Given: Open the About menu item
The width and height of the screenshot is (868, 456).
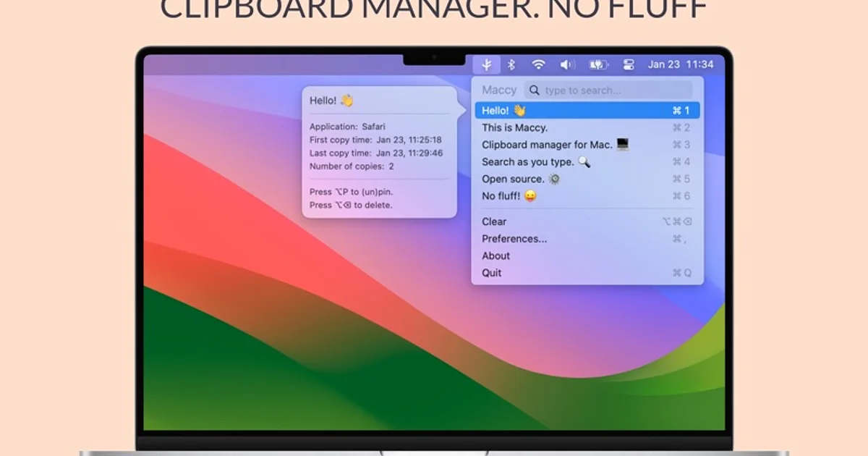Looking at the screenshot, I should point(587,256).
